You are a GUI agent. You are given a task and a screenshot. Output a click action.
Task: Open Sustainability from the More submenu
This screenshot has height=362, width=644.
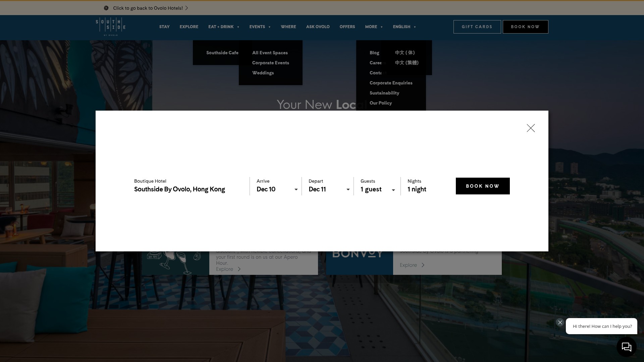pyautogui.click(x=384, y=93)
